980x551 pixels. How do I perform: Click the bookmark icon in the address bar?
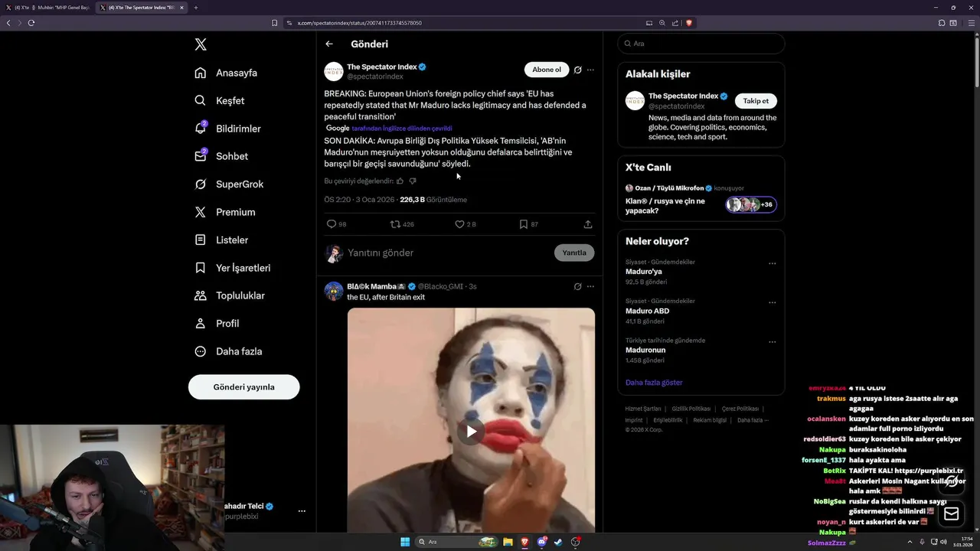point(274,23)
